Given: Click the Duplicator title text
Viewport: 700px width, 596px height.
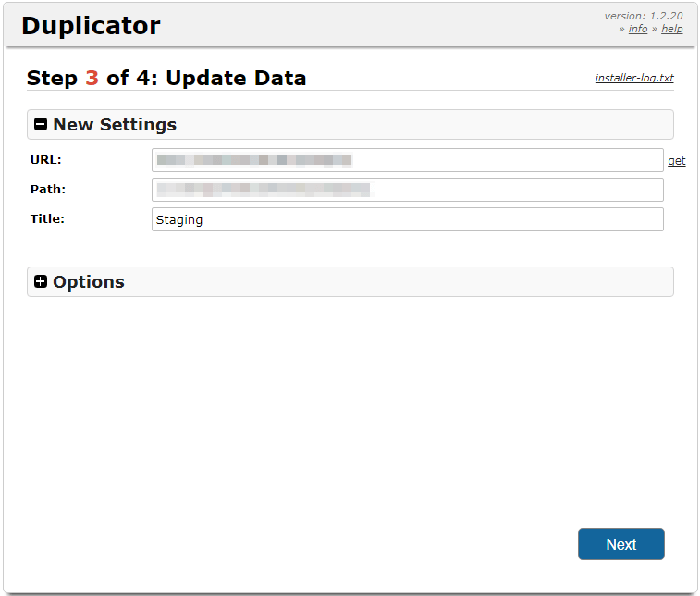Looking at the screenshot, I should 91,26.
